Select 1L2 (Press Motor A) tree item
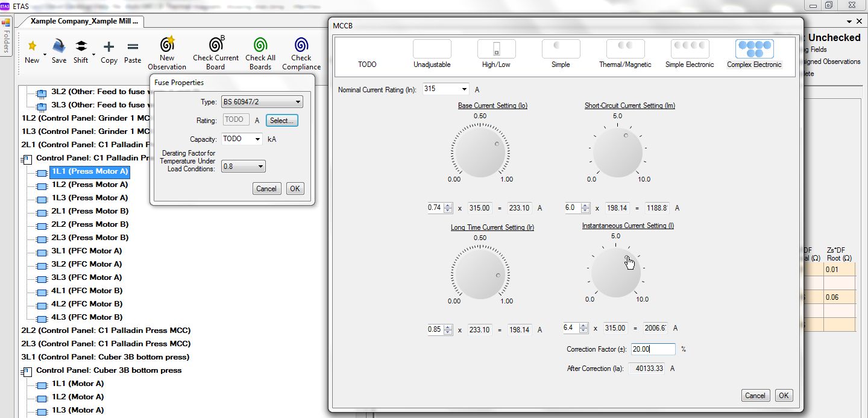The width and height of the screenshot is (868, 418). (90, 185)
